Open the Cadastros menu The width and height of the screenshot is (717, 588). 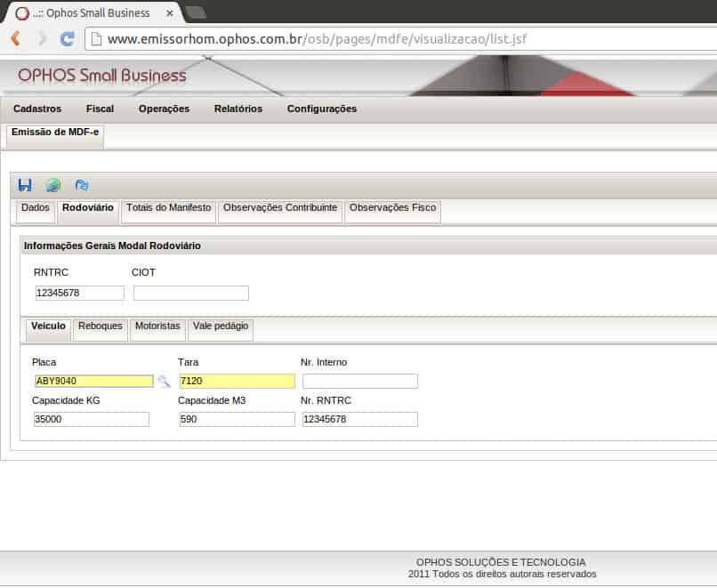(37, 109)
